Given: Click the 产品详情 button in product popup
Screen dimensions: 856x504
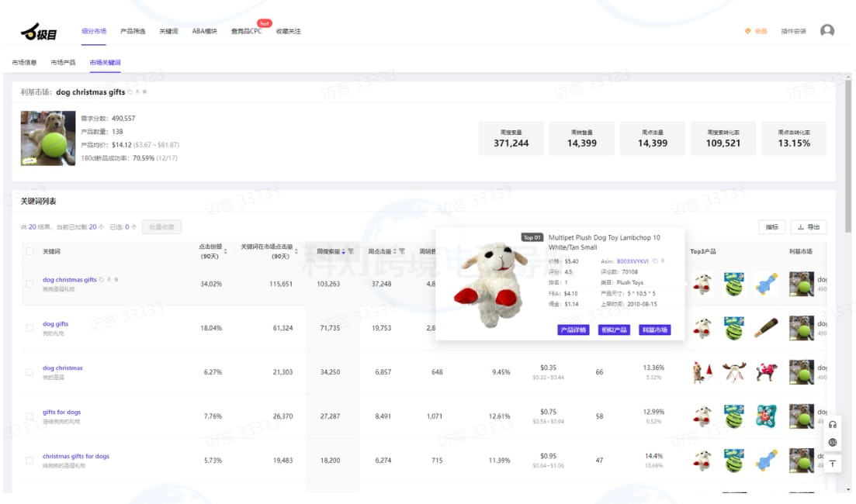Looking at the screenshot, I should tap(573, 330).
